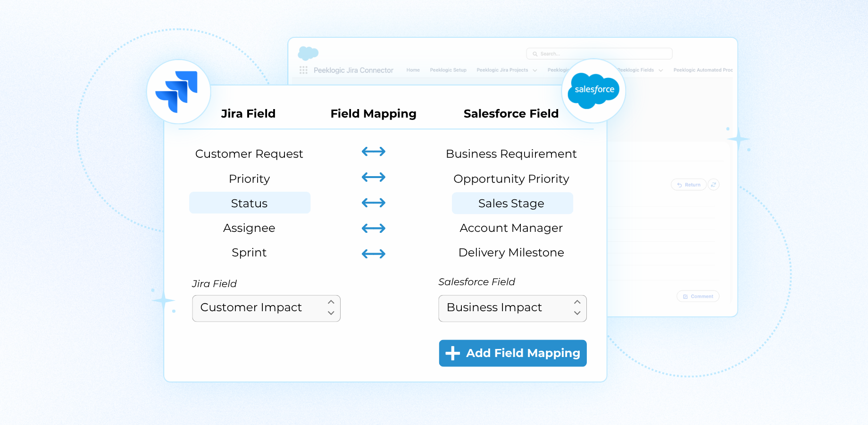Click the refresh icon next to Return

click(714, 185)
